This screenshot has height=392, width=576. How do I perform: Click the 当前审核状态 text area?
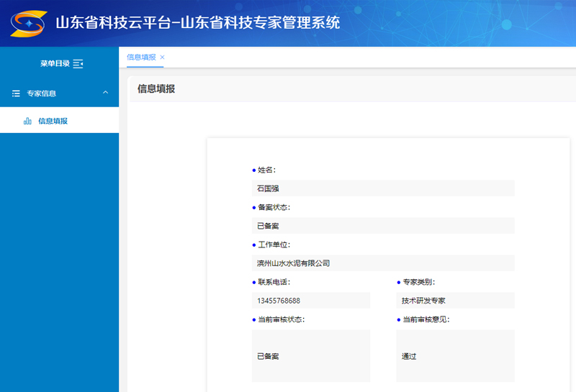coord(311,356)
